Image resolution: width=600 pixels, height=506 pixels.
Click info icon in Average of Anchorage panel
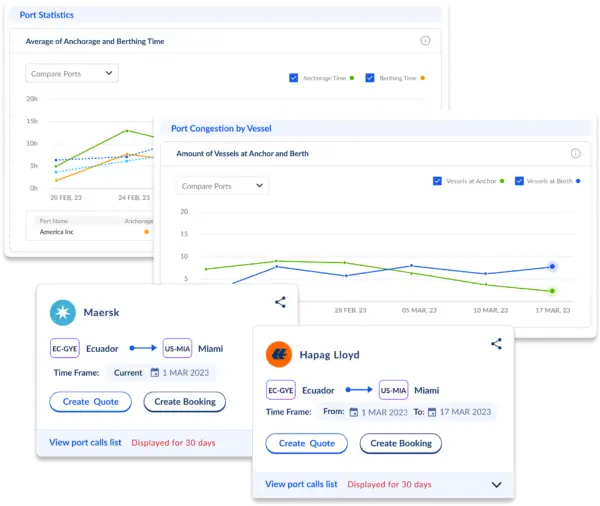pos(425,41)
